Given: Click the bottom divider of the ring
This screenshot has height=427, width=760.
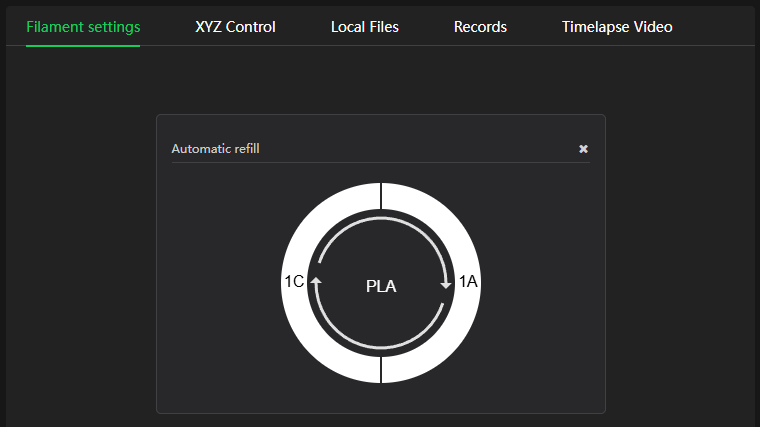Looking at the screenshot, I should pos(381,370).
